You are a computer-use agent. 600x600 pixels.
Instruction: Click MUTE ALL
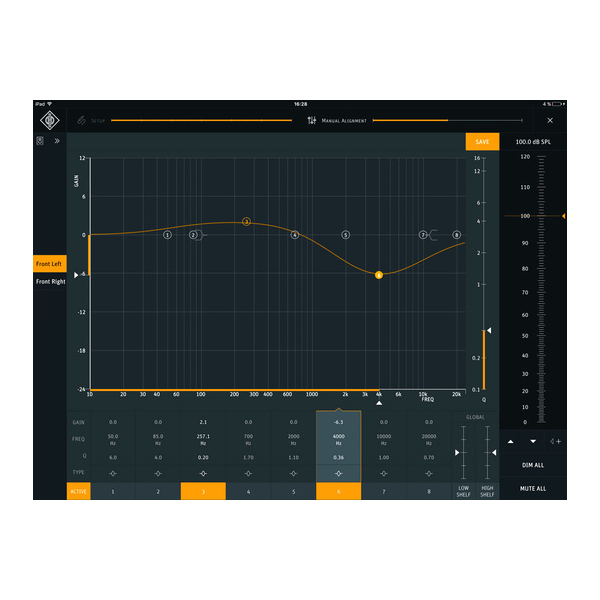coord(533,489)
